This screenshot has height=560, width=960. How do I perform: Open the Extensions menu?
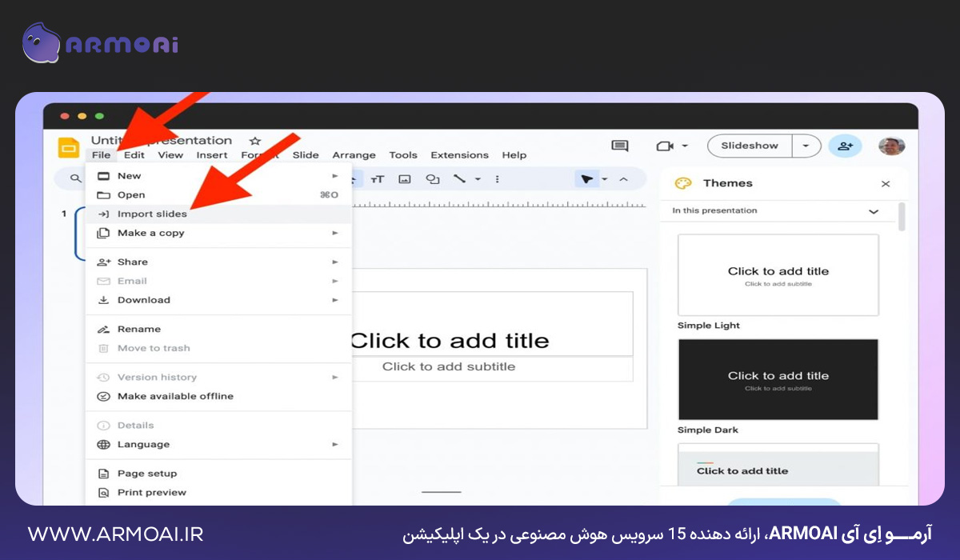pyautogui.click(x=459, y=154)
